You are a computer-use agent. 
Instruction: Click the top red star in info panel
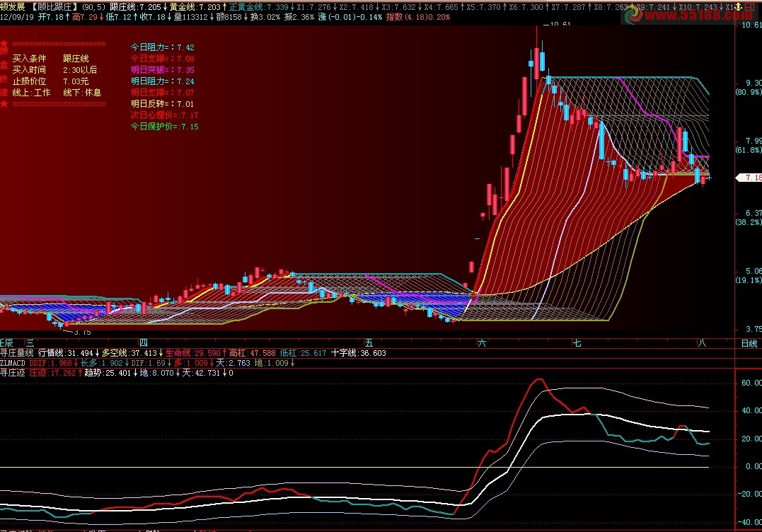pos(4,45)
